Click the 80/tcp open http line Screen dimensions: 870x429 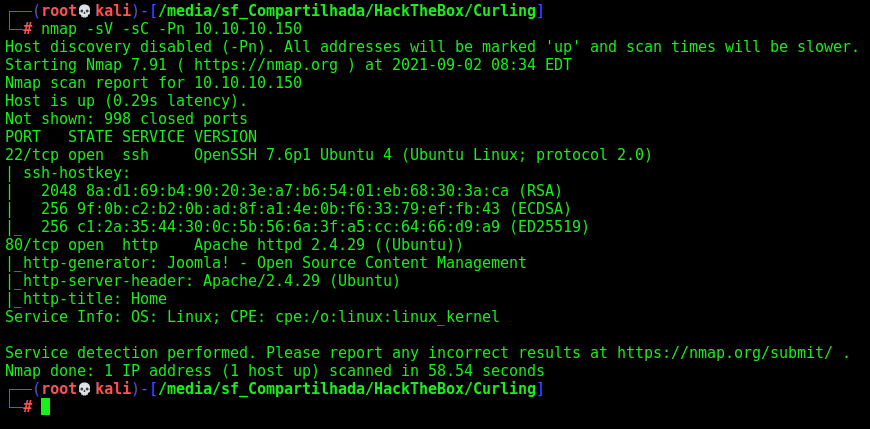pyautogui.click(x=234, y=245)
